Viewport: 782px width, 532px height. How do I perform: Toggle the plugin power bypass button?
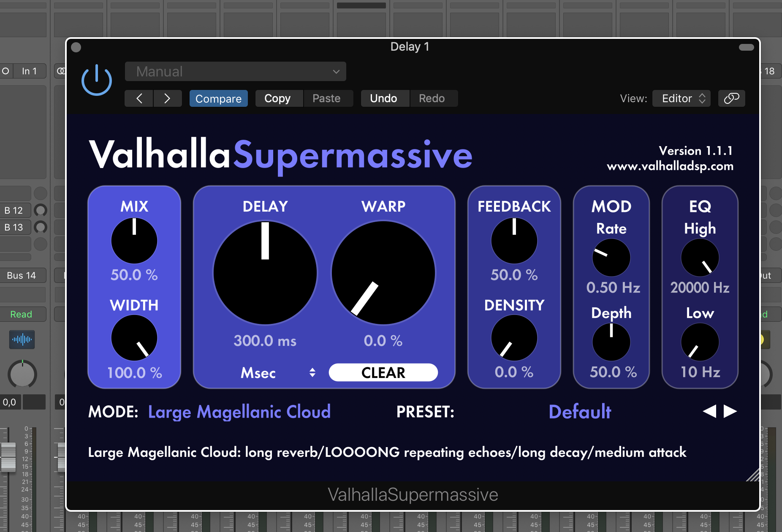pos(97,80)
